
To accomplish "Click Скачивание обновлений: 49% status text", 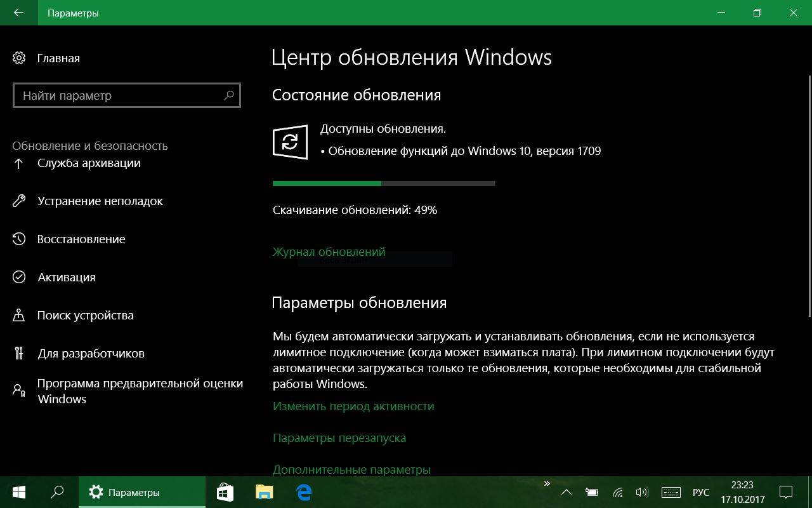I will 355,210.
